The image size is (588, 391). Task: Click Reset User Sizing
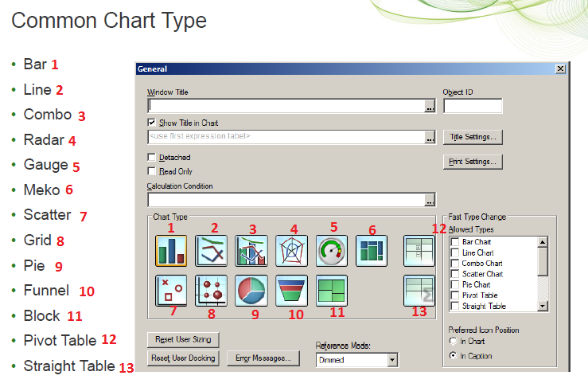[x=183, y=339]
